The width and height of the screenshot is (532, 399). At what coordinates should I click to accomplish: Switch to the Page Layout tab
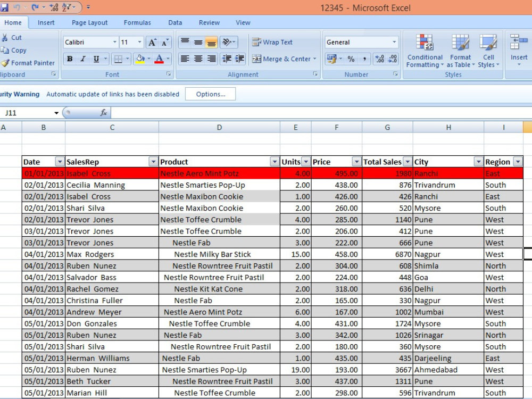(x=89, y=22)
